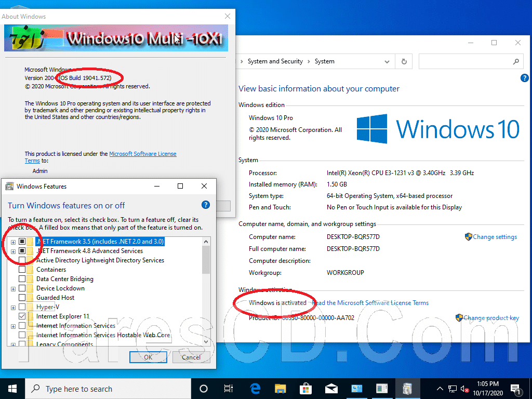Select Internet Information Services Hostable Web Core row

[x=103, y=335]
